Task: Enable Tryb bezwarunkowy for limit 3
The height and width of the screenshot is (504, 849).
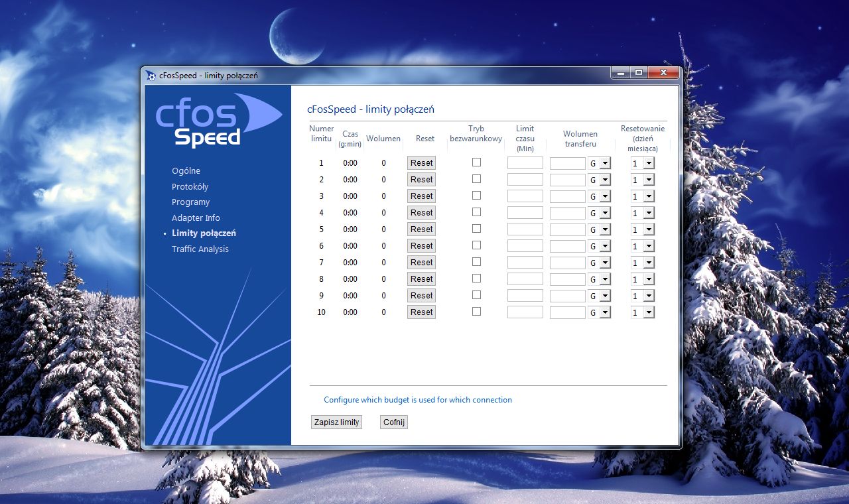Action: pos(476,196)
